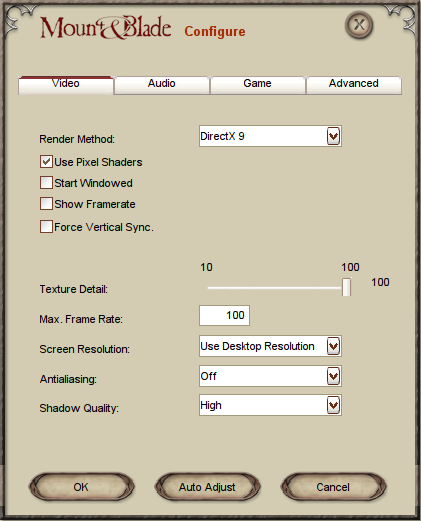Viewport: 421px width, 521px height.
Task: Open the Render Method dropdown
Action: coord(270,136)
